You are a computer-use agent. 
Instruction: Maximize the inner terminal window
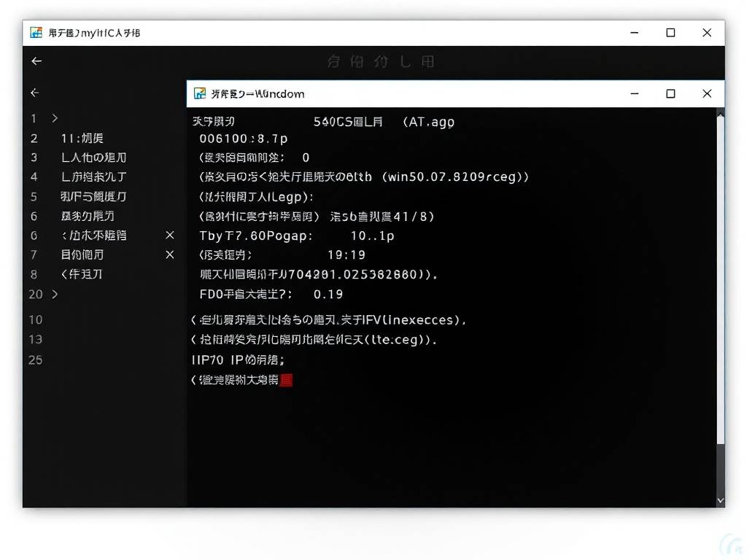coord(670,94)
